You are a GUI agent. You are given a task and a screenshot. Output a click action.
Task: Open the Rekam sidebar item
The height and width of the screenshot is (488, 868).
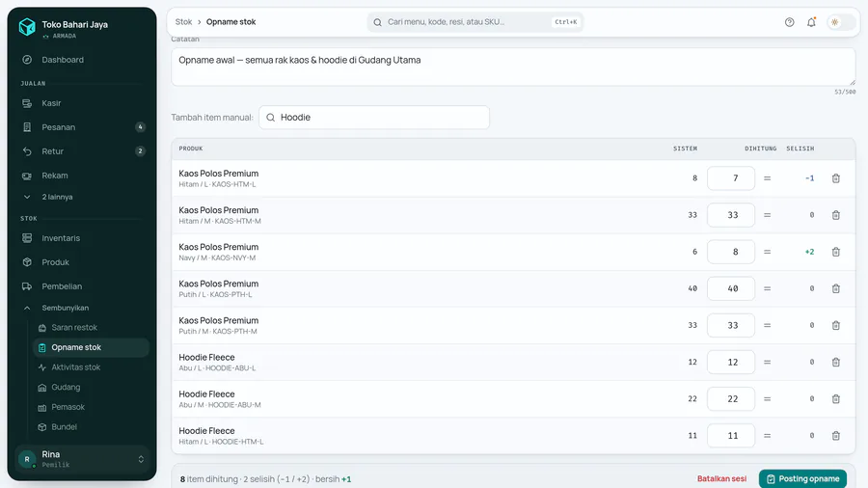[x=82, y=176]
